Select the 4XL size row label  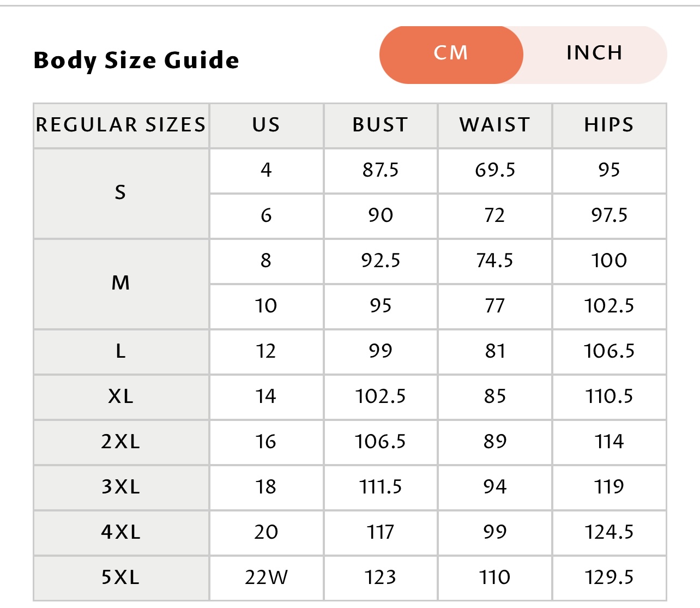pyautogui.click(x=121, y=533)
